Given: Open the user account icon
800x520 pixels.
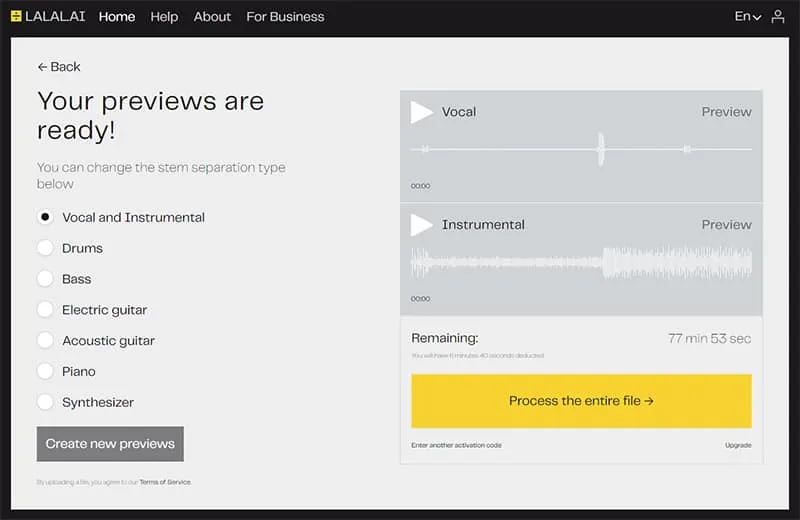Looking at the screenshot, I should (x=778, y=16).
